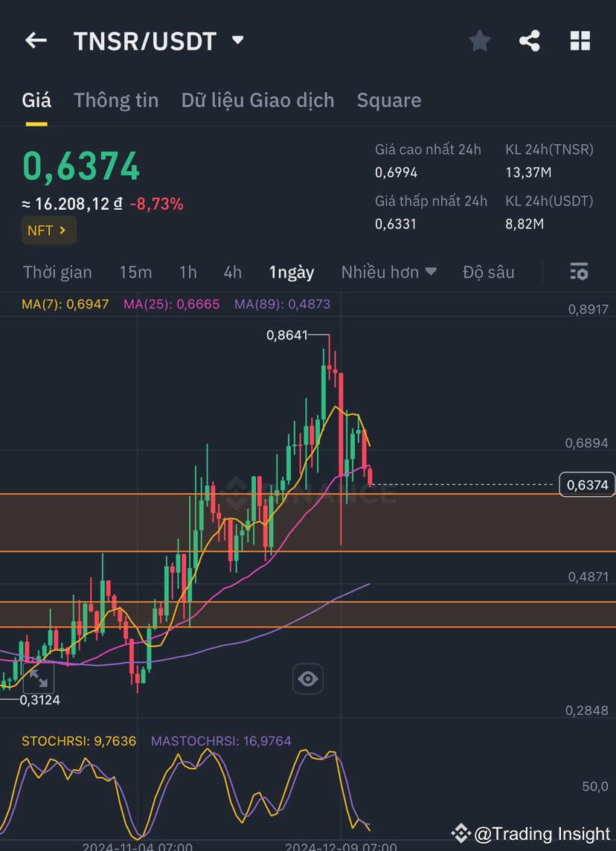Open the Độ sâu depth view
Viewport: 616px width, 851px height.
click(x=489, y=272)
